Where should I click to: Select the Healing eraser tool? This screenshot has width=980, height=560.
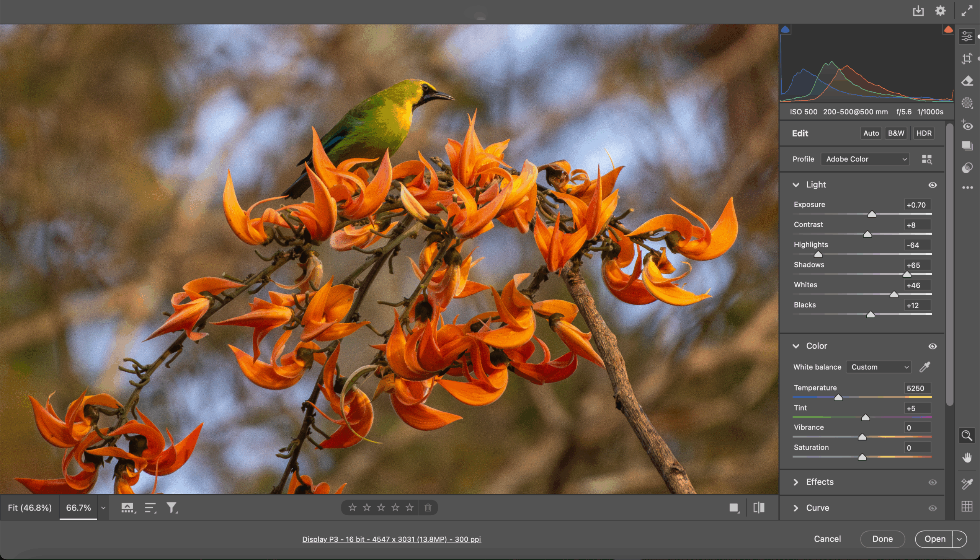(x=967, y=81)
